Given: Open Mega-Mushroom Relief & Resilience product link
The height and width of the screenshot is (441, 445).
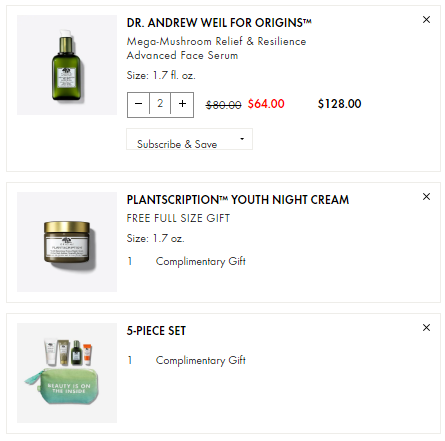Looking at the screenshot, I should point(216,48).
